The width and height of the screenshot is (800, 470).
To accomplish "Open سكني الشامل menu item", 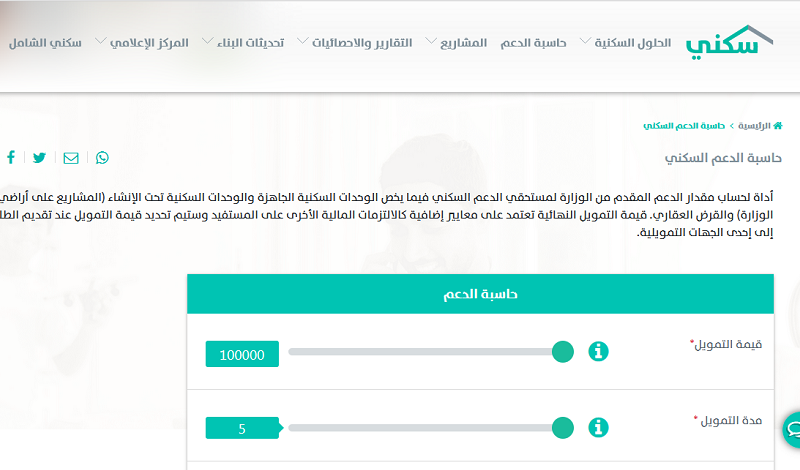I will click(45, 43).
